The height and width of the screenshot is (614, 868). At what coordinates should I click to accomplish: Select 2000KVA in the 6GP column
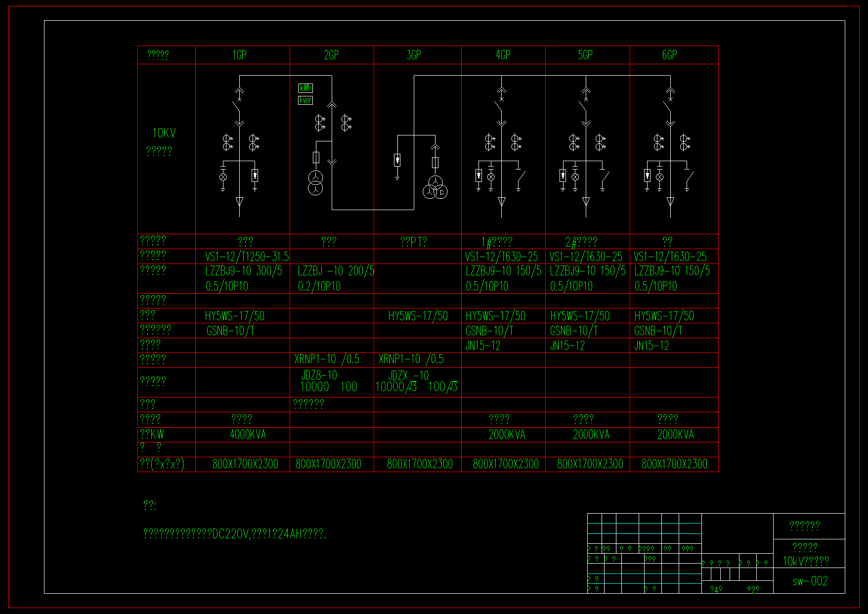(x=676, y=435)
